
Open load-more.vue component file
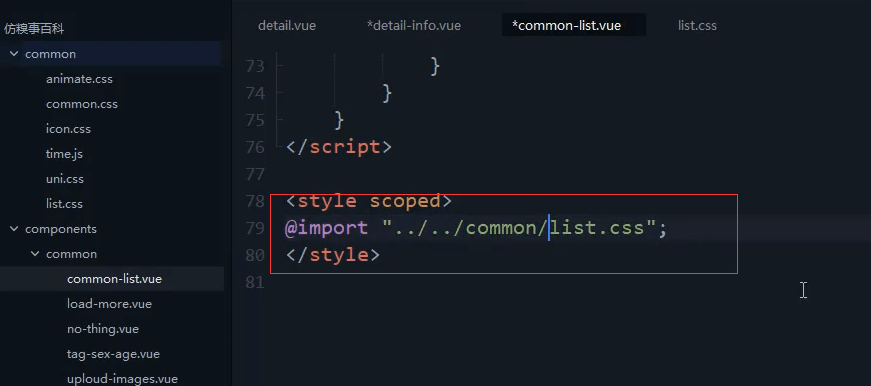[109, 304]
